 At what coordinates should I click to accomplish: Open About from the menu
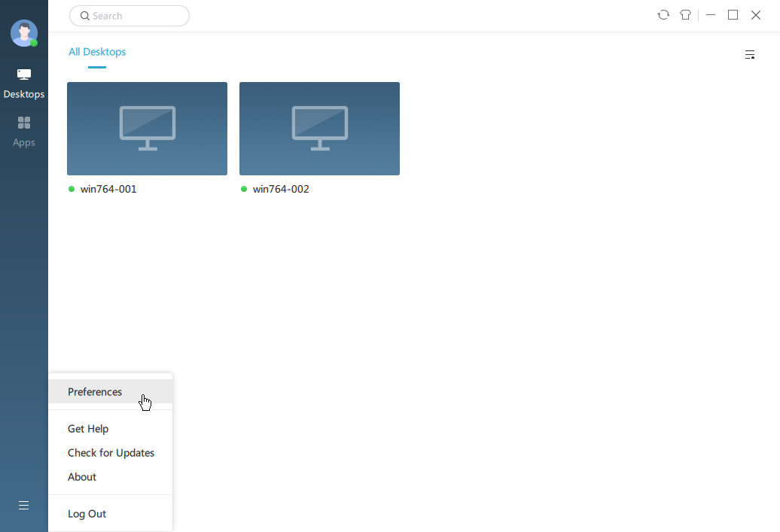[x=111, y=477]
